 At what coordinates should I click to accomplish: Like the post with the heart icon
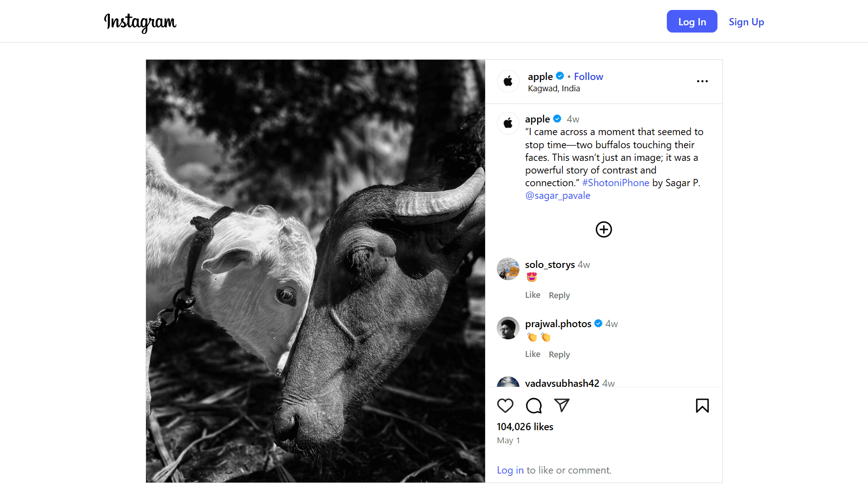[x=505, y=405]
